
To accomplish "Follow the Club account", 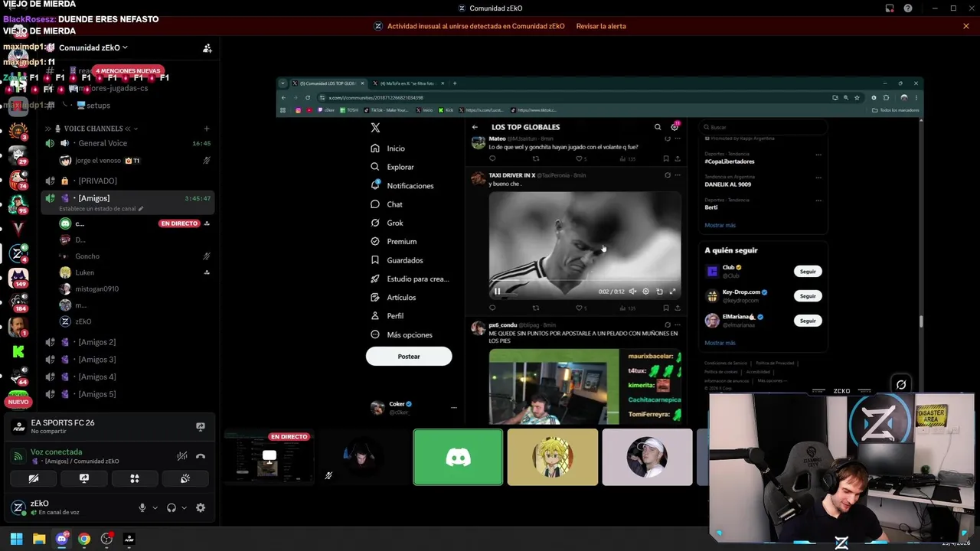I will coord(808,271).
